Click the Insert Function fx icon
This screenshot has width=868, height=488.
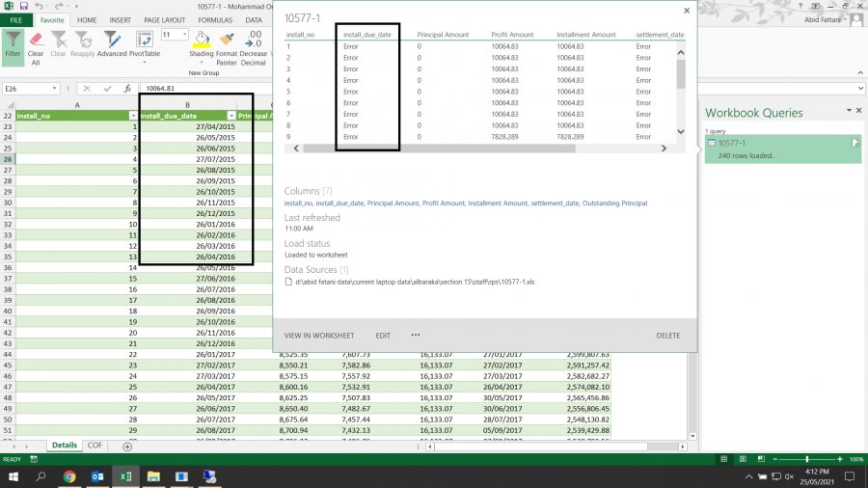click(x=127, y=88)
